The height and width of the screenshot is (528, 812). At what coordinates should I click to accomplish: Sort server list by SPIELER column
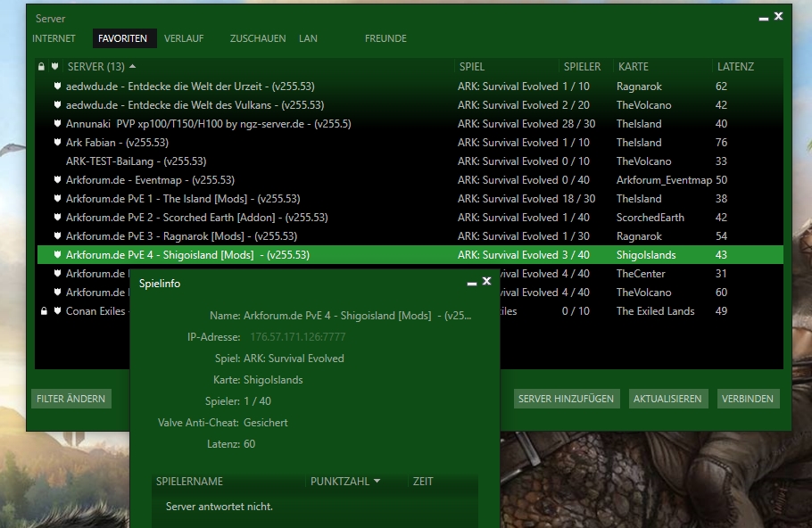[582, 66]
